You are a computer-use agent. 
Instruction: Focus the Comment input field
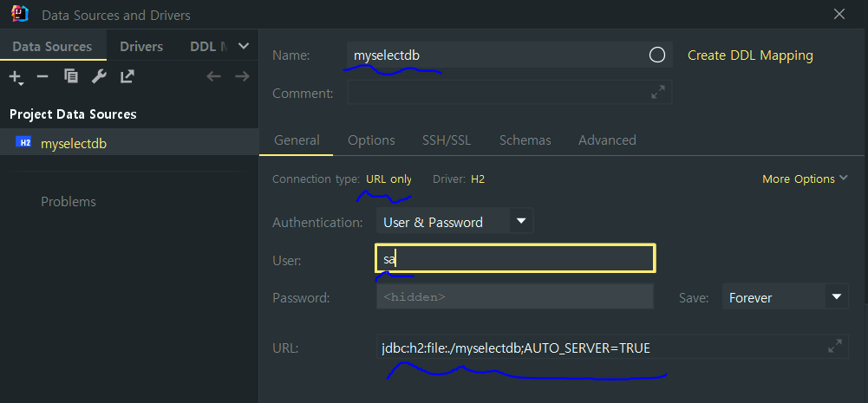[x=509, y=93]
